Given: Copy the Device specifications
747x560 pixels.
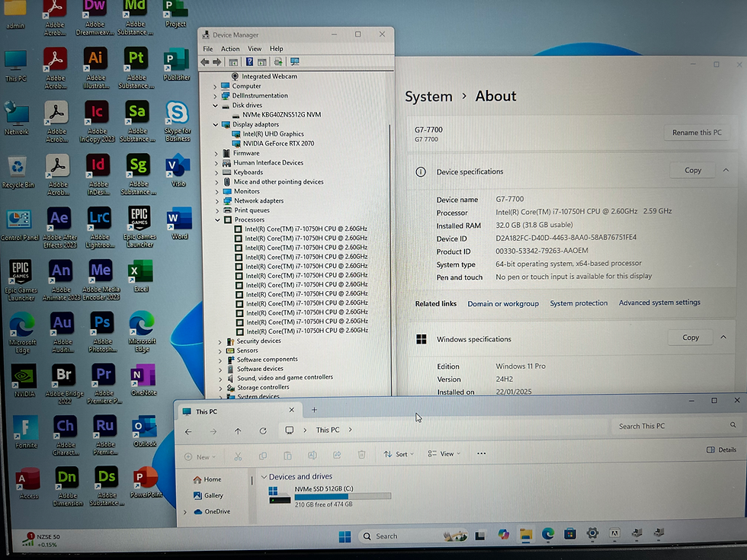Looking at the screenshot, I should pyautogui.click(x=693, y=171).
